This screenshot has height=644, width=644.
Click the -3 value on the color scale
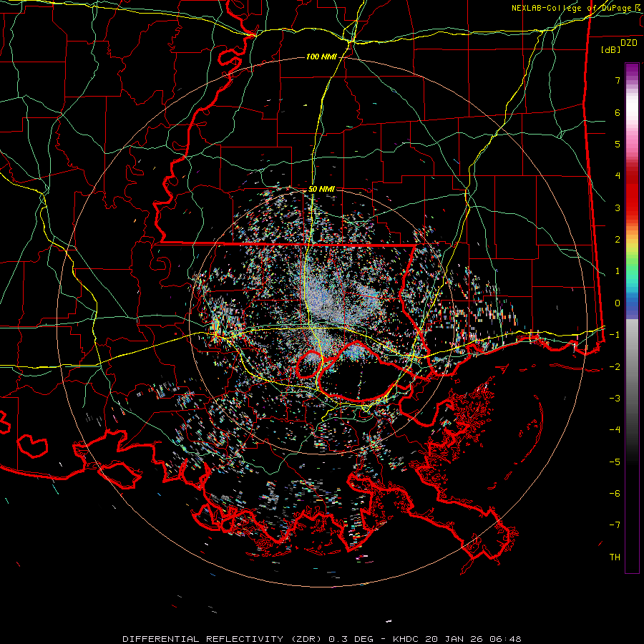tap(615, 399)
